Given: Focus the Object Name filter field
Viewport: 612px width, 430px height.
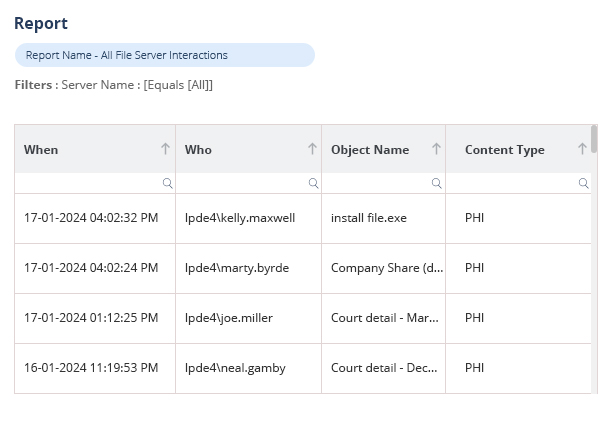Looking at the screenshot, I should point(376,184).
